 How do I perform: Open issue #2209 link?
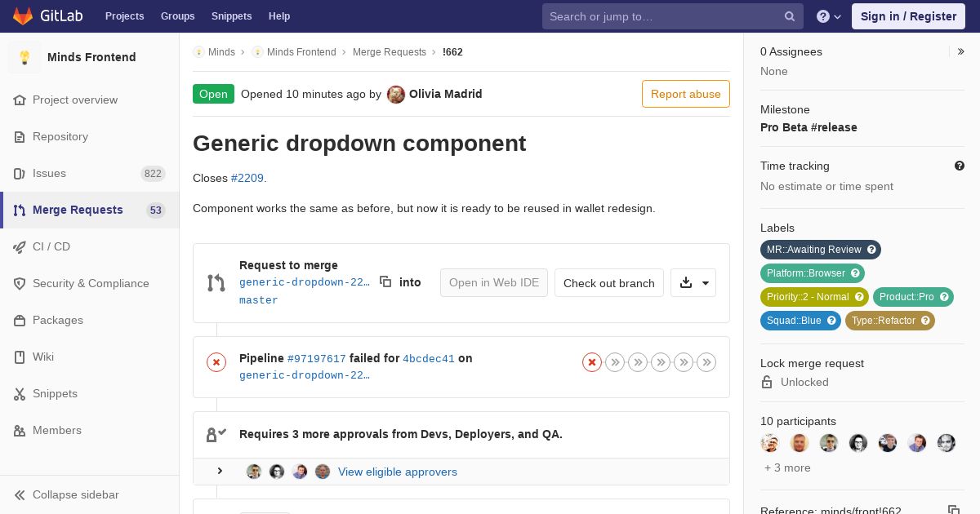click(x=247, y=178)
